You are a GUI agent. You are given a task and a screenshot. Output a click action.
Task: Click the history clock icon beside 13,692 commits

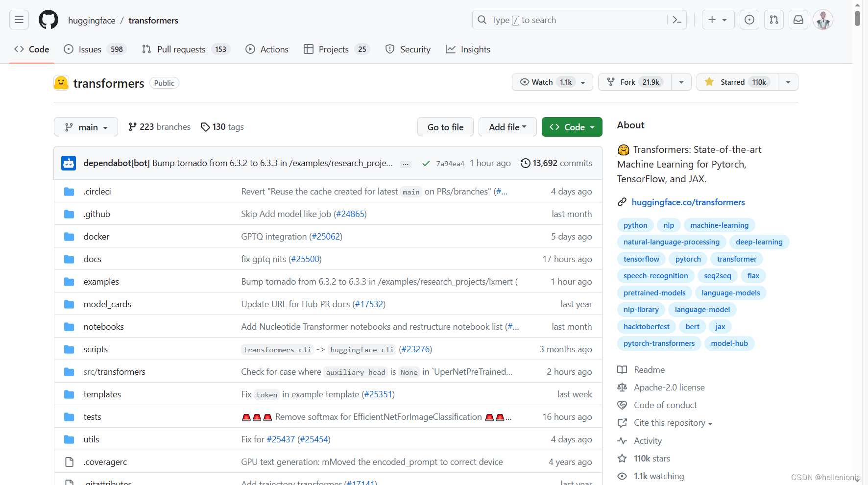(525, 163)
